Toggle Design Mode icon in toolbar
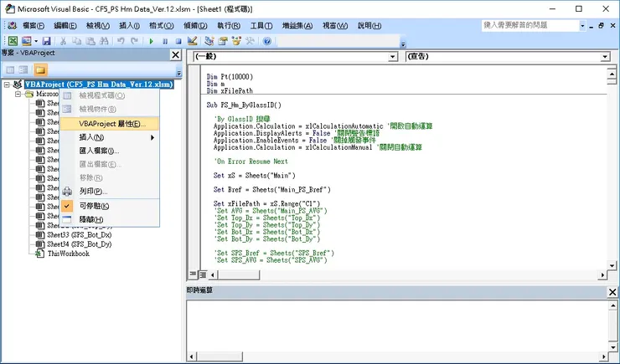The width and height of the screenshot is (620, 364). click(x=192, y=40)
